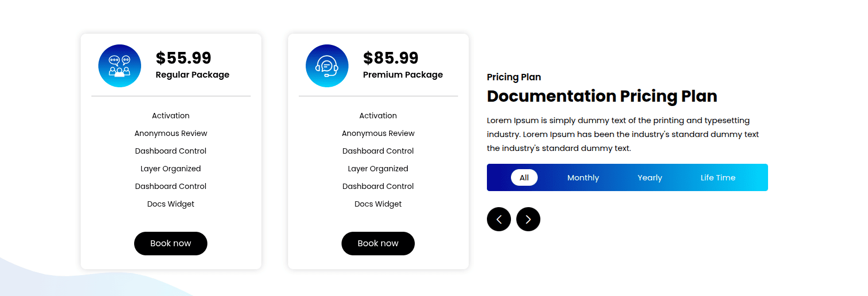Screen dimensions: 868x296
Task: Click the Documentation Pricing Plan heading
Action: (x=602, y=96)
